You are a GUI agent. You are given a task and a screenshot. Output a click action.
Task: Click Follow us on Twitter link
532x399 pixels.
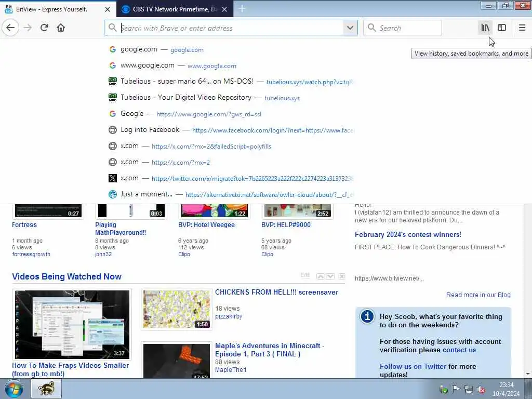pyautogui.click(x=413, y=366)
